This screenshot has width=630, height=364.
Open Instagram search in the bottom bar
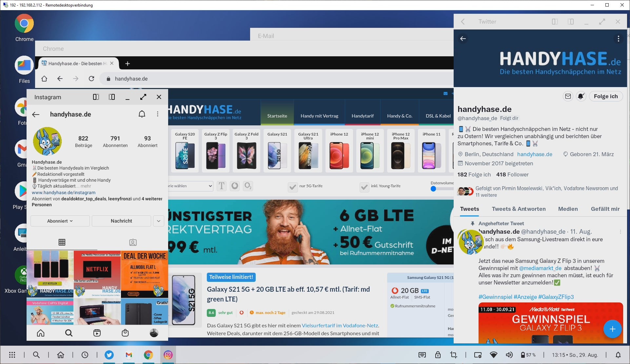point(69,333)
